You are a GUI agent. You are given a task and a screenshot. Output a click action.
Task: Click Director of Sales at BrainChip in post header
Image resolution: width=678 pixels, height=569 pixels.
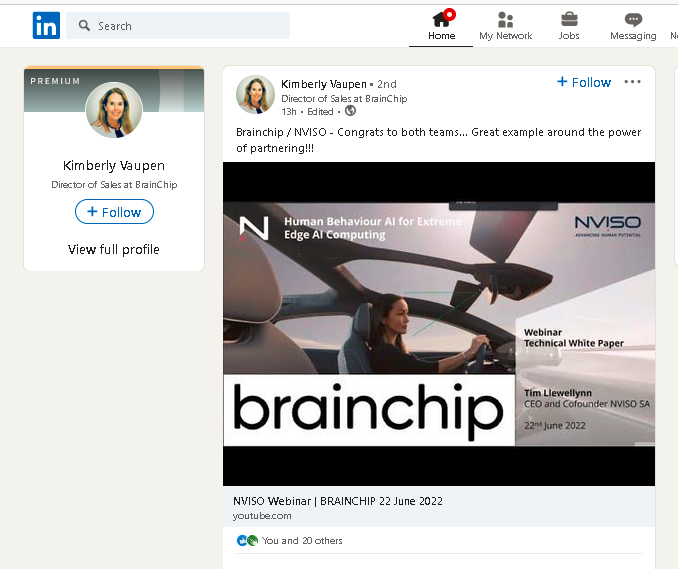(344, 99)
